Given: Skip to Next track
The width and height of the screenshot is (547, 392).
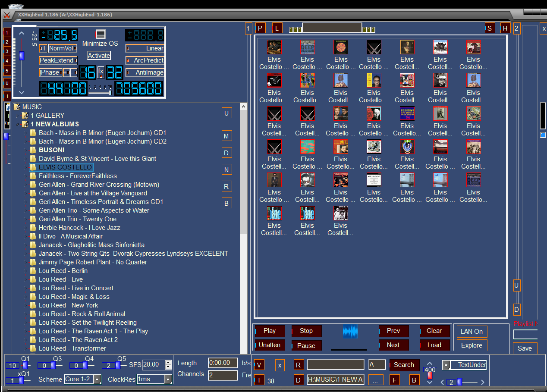Looking at the screenshot, I should point(393,345).
